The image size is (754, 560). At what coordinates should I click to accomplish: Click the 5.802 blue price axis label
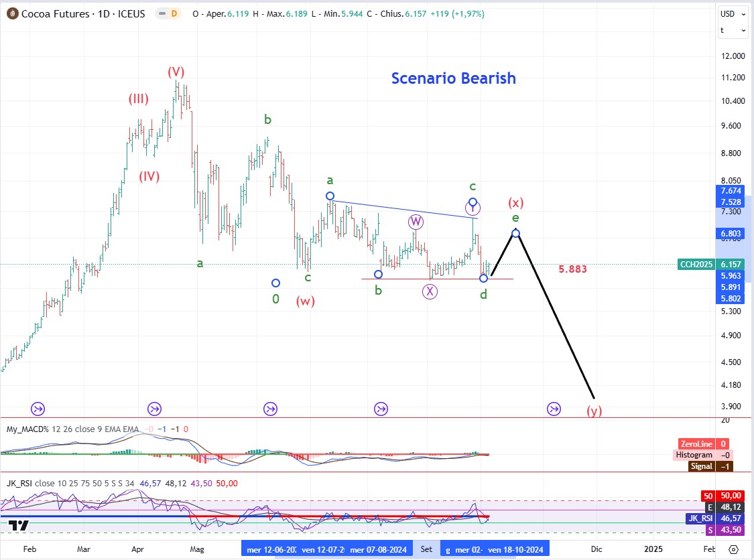point(731,299)
